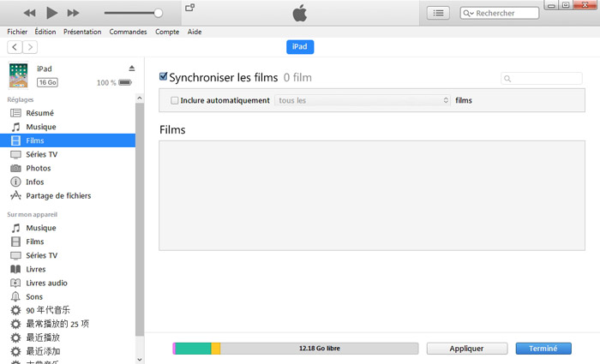The image size is (600, 364).
Task: Click the Appliquer button
Action: click(x=467, y=349)
